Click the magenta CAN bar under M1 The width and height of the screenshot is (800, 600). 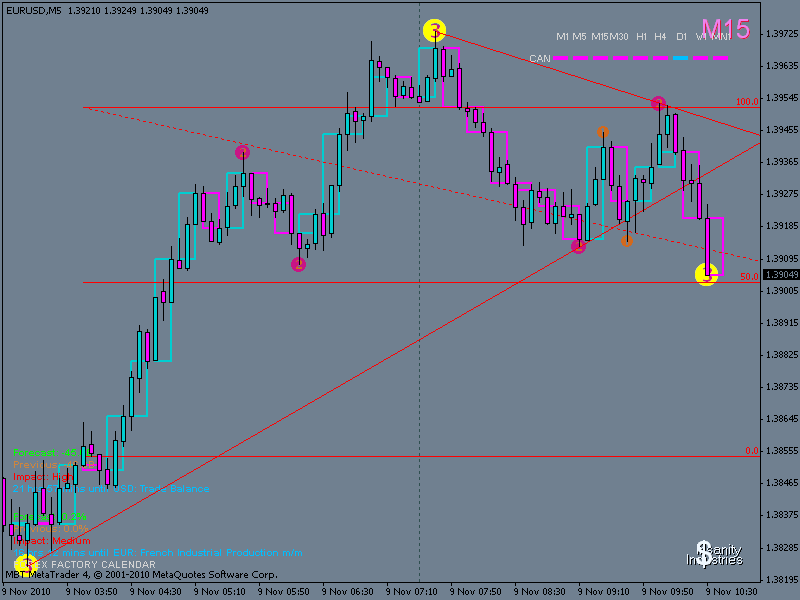click(x=561, y=58)
